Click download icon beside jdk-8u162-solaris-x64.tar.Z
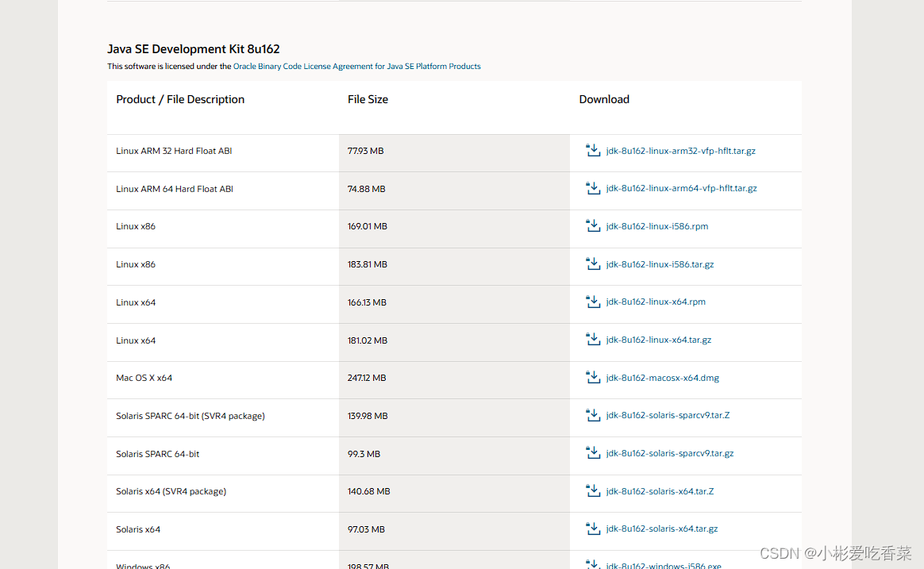 [x=593, y=490]
